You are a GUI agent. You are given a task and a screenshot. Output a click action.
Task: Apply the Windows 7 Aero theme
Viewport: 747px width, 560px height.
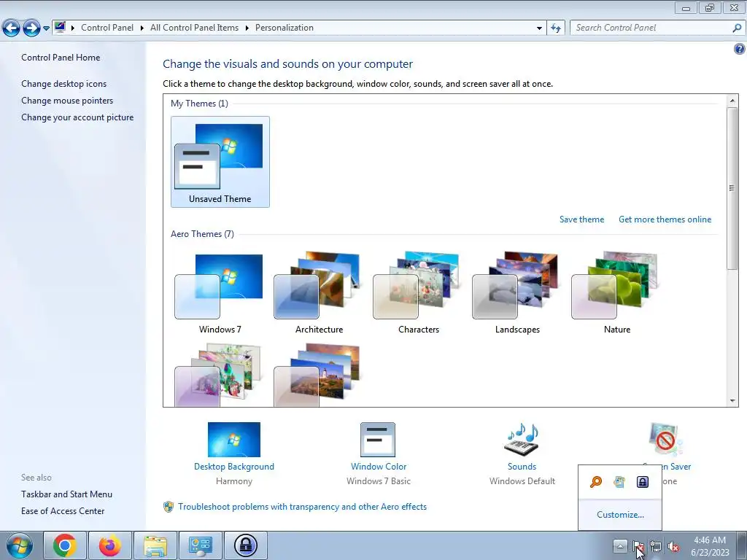coord(220,293)
